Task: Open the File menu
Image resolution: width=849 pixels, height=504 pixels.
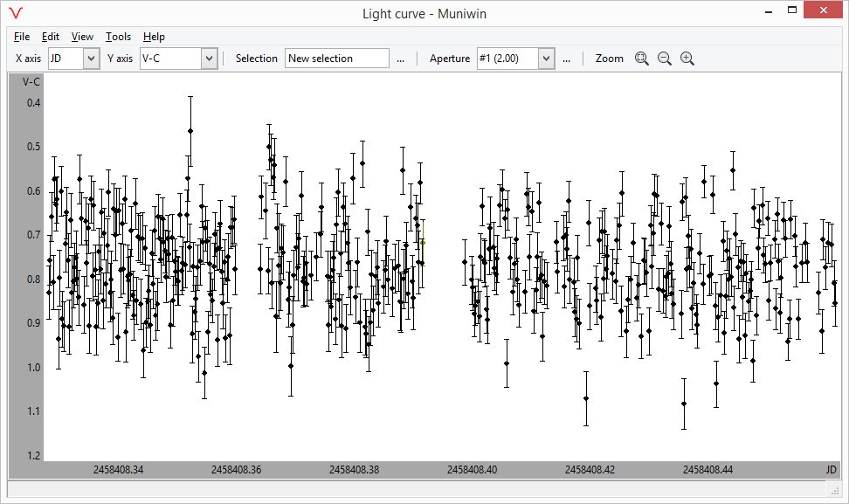Action: point(22,37)
